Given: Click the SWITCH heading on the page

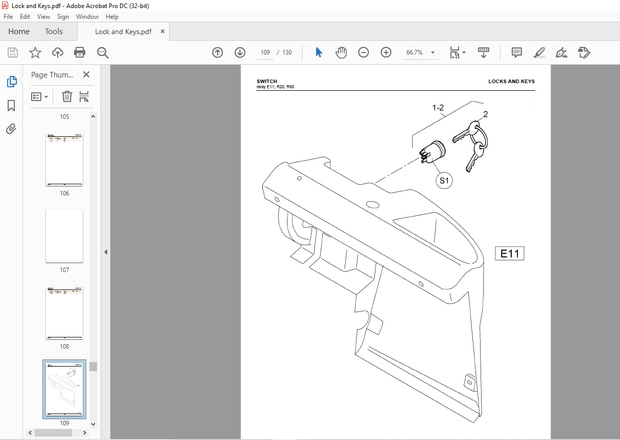Looking at the screenshot, I should click(x=267, y=81).
